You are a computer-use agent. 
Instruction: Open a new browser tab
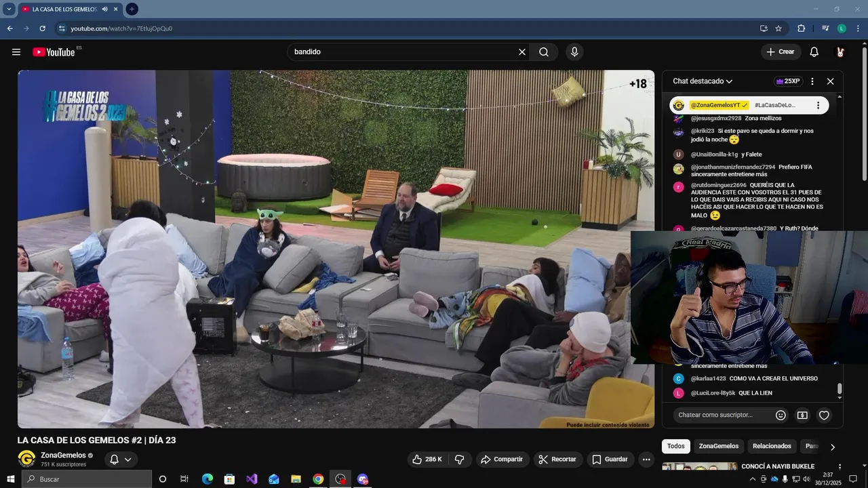pyautogui.click(x=132, y=9)
